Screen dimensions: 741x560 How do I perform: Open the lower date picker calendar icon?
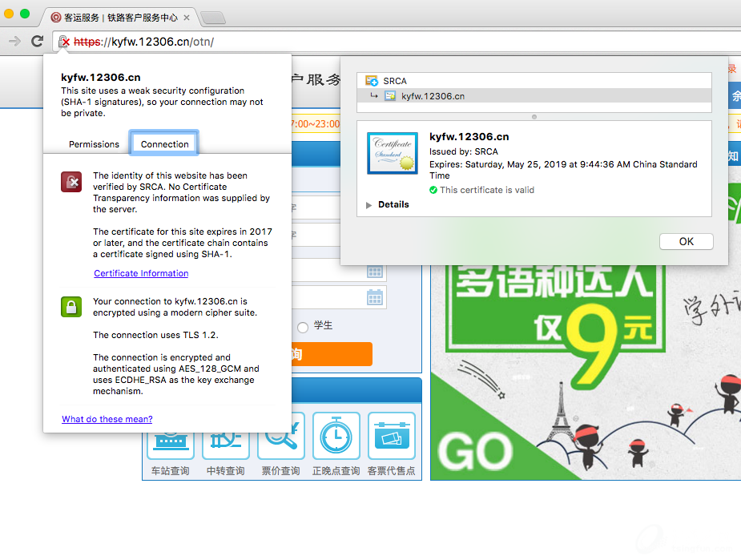(x=375, y=298)
